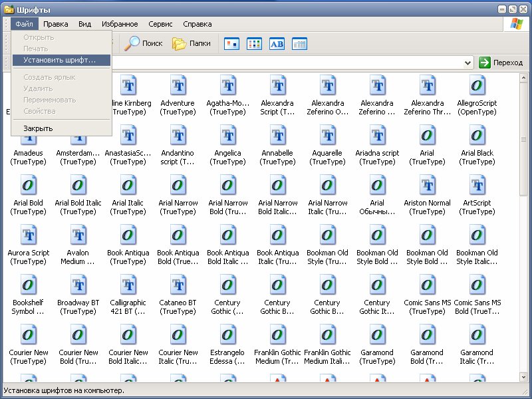The height and width of the screenshot is (399, 532).
Task: Select the Garamond (TrueType) font icon
Action: [377, 334]
